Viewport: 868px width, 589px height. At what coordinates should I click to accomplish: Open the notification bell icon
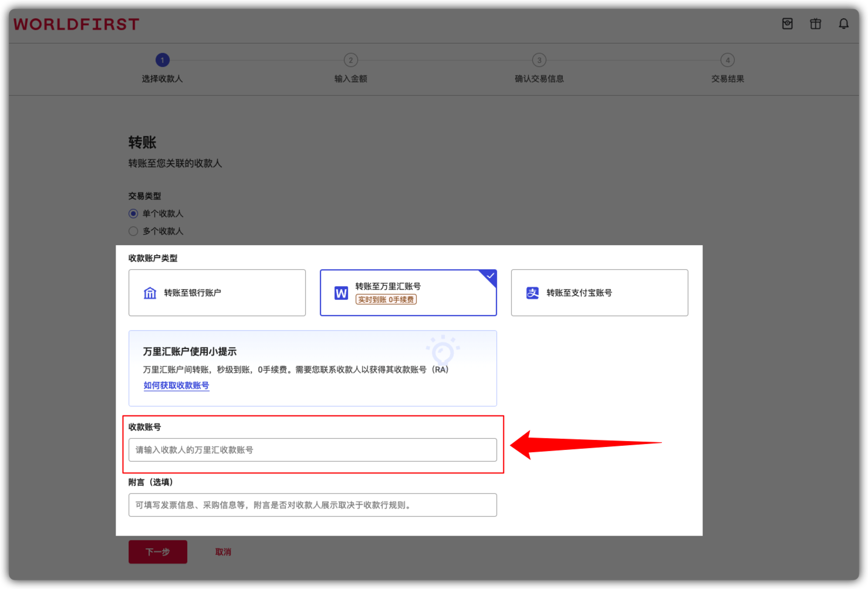click(x=843, y=23)
